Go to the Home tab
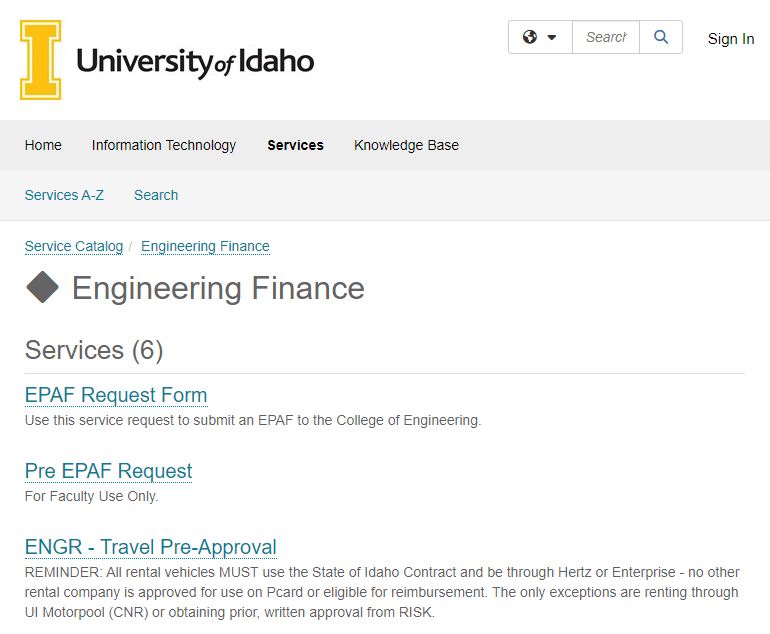The image size is (770, 634). click(43, 145)
